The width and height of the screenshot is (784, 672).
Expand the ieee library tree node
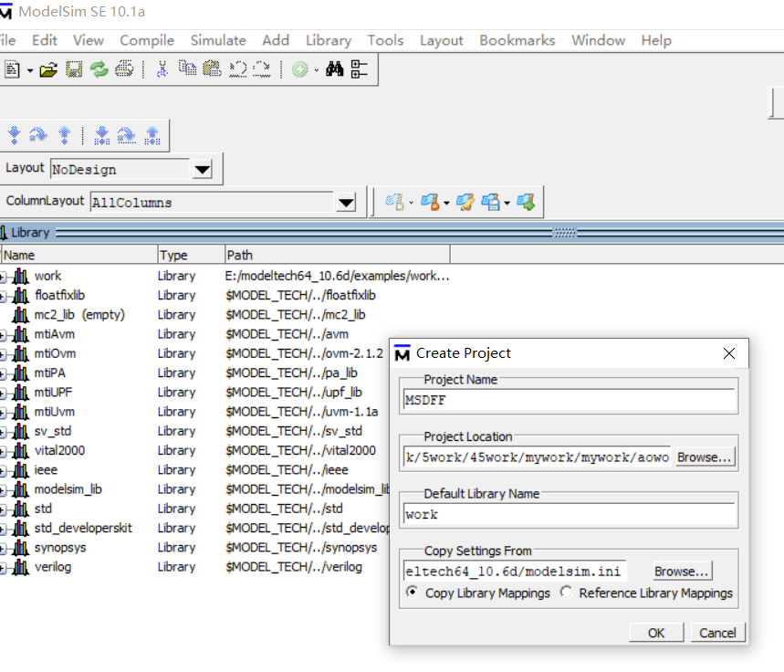coord(4,470)
